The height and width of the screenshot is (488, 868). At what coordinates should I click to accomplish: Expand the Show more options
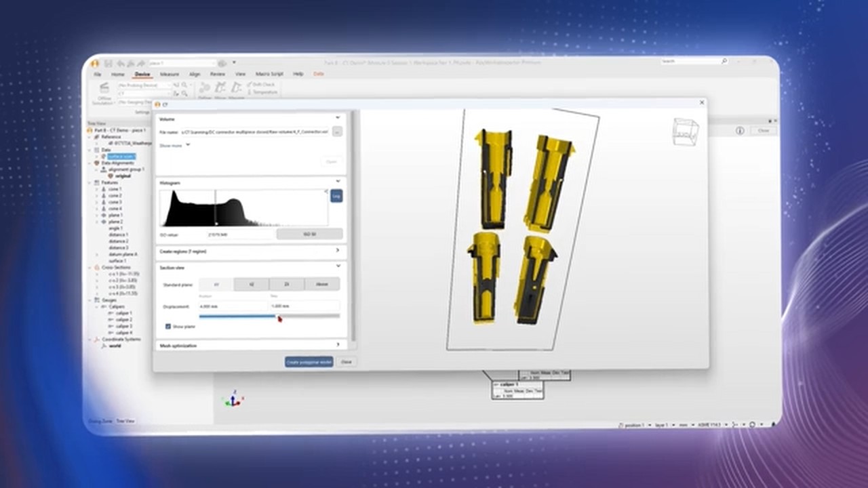[174, 145]
